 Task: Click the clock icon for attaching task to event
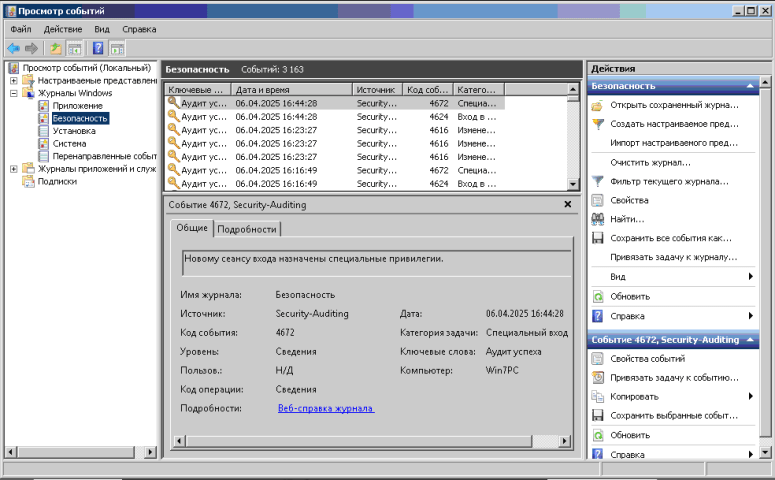(598, 378)
